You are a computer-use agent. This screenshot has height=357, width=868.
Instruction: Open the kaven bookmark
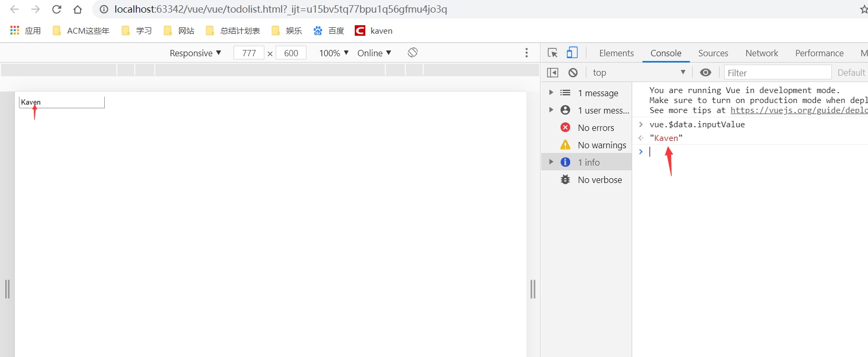[x=374, y=30]
